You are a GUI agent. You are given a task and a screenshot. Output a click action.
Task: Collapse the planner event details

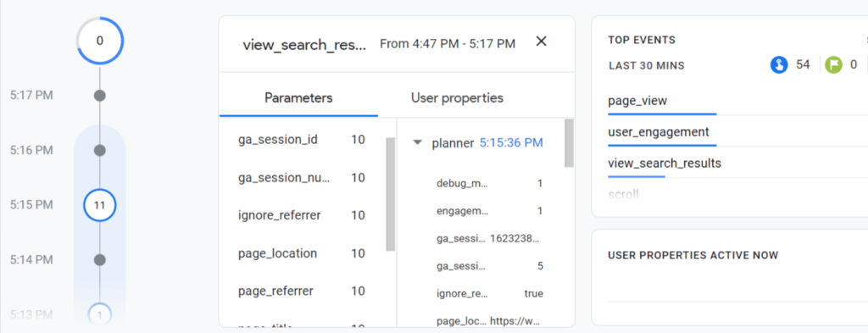pyautogui.click(x=417, y=142)
